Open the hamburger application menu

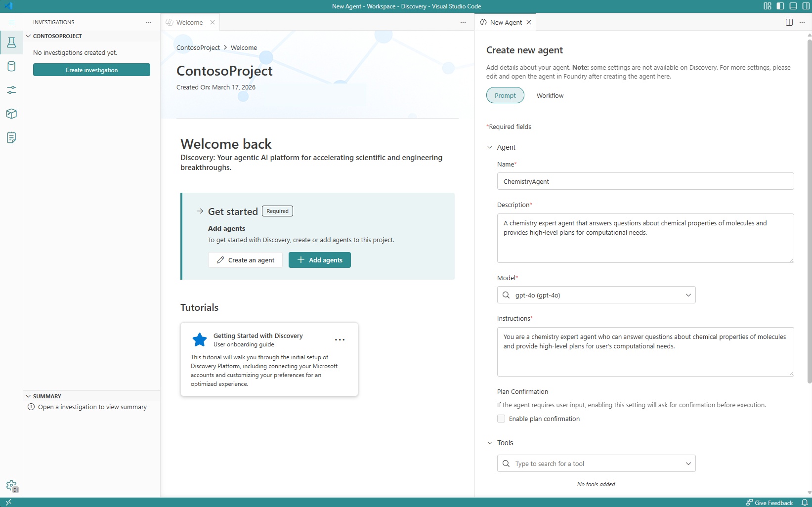click(x=11, y=22)
